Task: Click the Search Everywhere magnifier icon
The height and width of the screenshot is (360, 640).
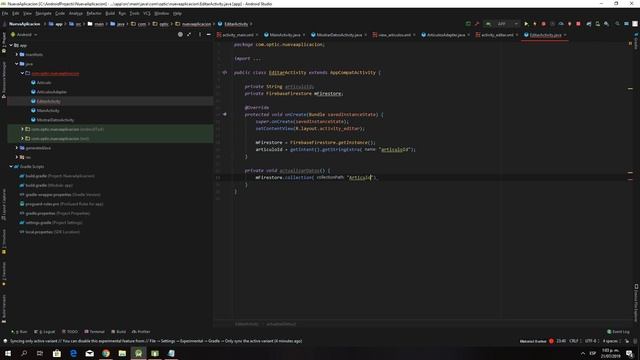Action: coord(617,24)
